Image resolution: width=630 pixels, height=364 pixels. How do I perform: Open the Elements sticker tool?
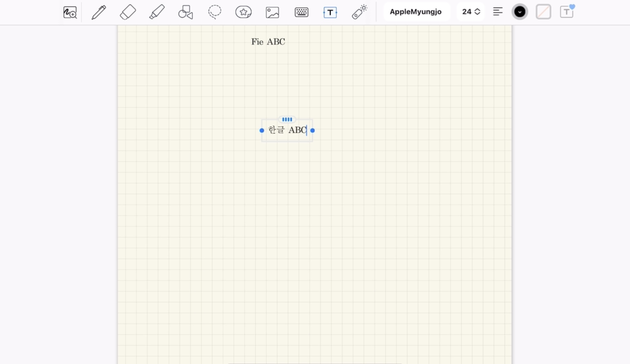point(243,12)
